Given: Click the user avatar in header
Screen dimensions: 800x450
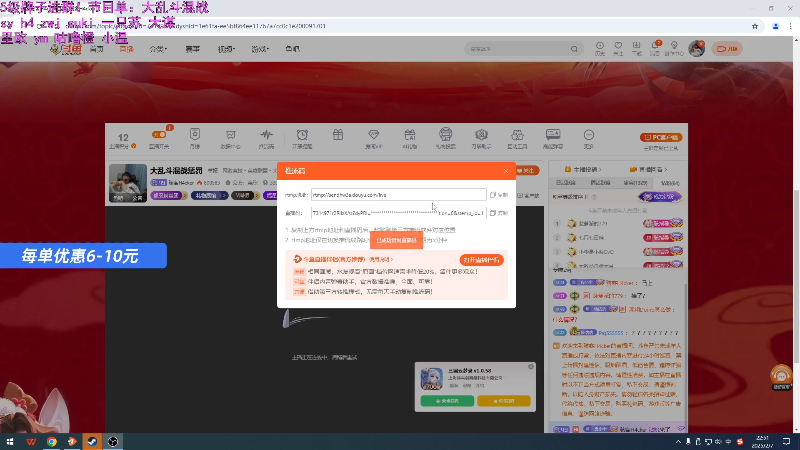Looking at the screenshot, I should 696,48.
